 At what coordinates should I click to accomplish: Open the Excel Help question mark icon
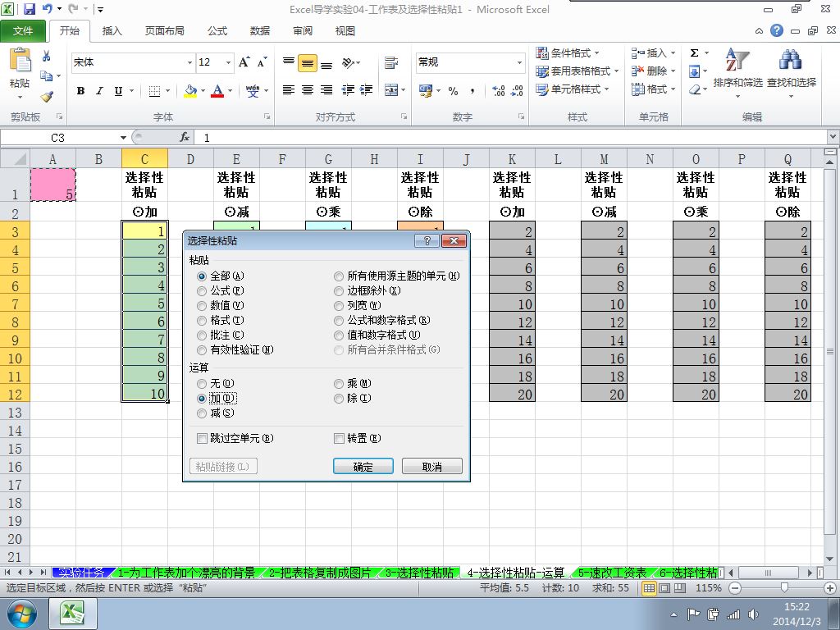tap(777, 30)
